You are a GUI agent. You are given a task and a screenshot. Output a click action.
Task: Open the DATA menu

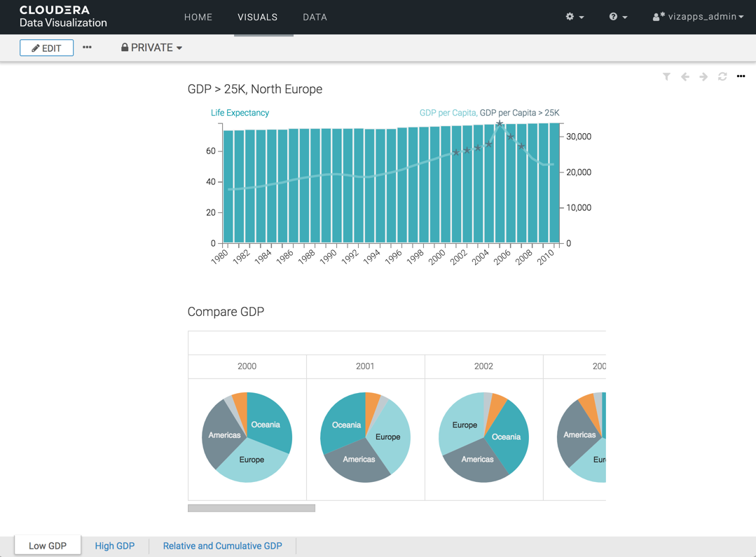point(315,17)
